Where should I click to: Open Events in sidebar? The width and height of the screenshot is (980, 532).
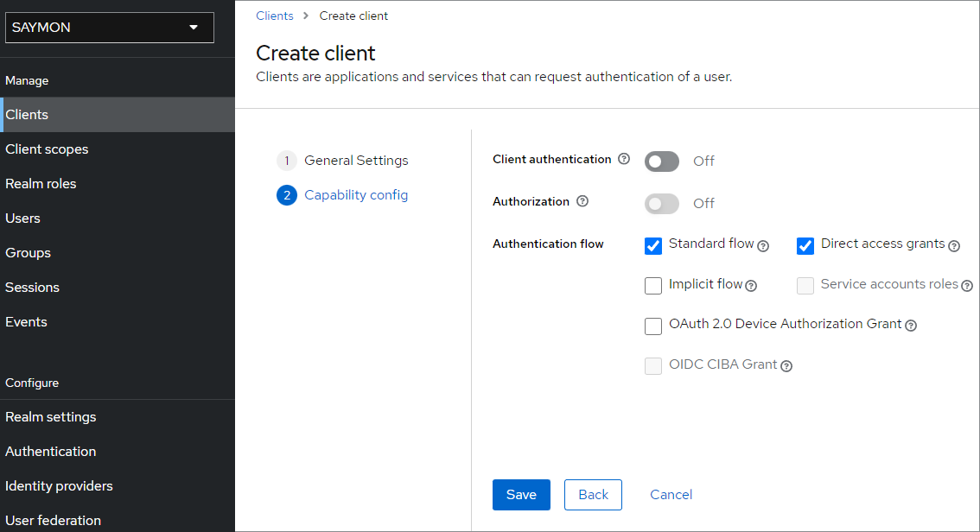118,321
